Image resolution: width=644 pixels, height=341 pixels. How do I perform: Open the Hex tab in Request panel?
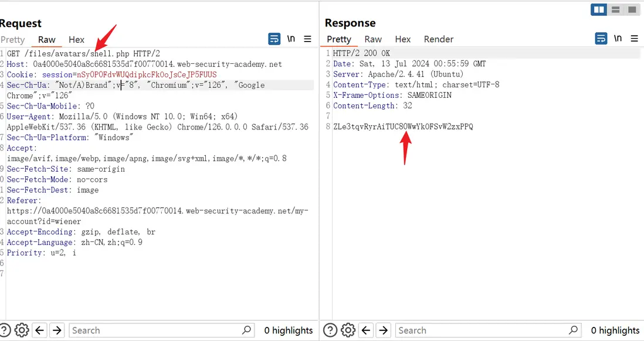76,40
